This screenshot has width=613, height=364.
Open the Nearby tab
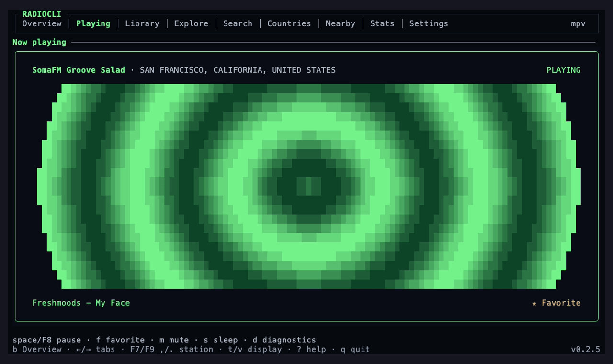(x=340, y=23)
